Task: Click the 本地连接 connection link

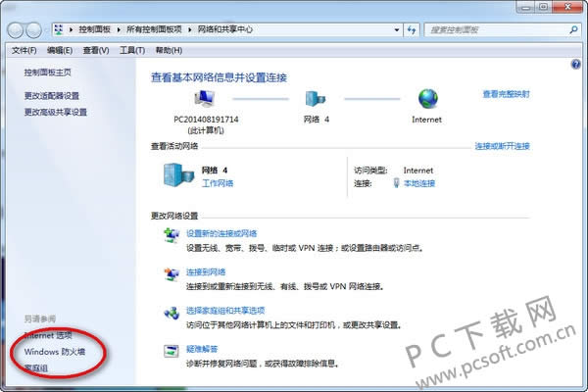Action: [x=418, y=183]
